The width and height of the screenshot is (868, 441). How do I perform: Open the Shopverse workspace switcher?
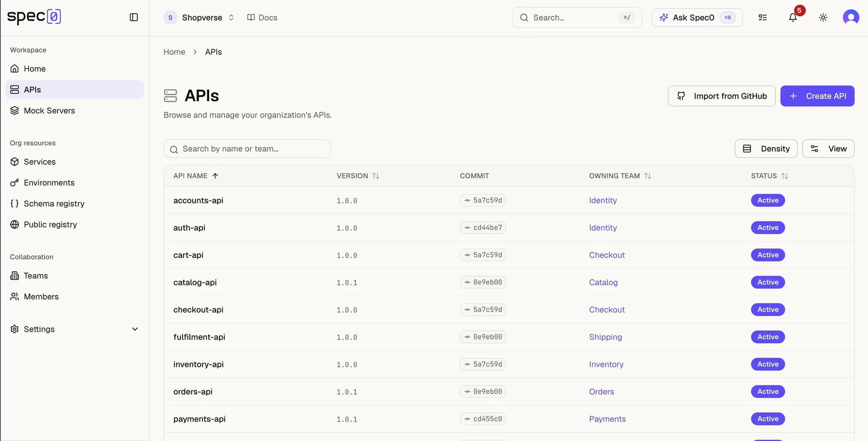(199, 17)
